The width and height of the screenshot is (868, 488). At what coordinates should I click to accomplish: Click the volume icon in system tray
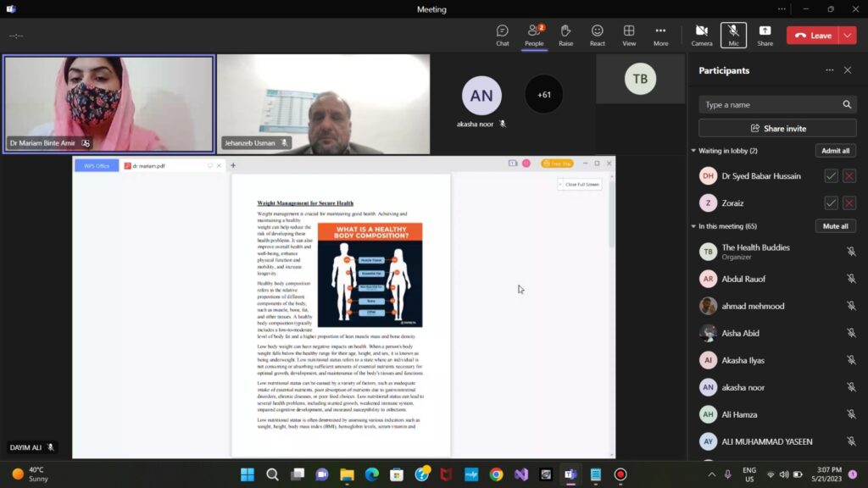click(x=784, y=474)
